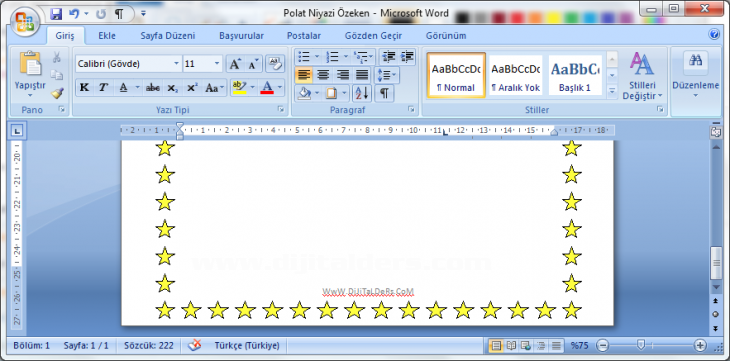This screenshot has height=361, width=730.
Task: Switch to Outline view
Action: coord(541,346)
